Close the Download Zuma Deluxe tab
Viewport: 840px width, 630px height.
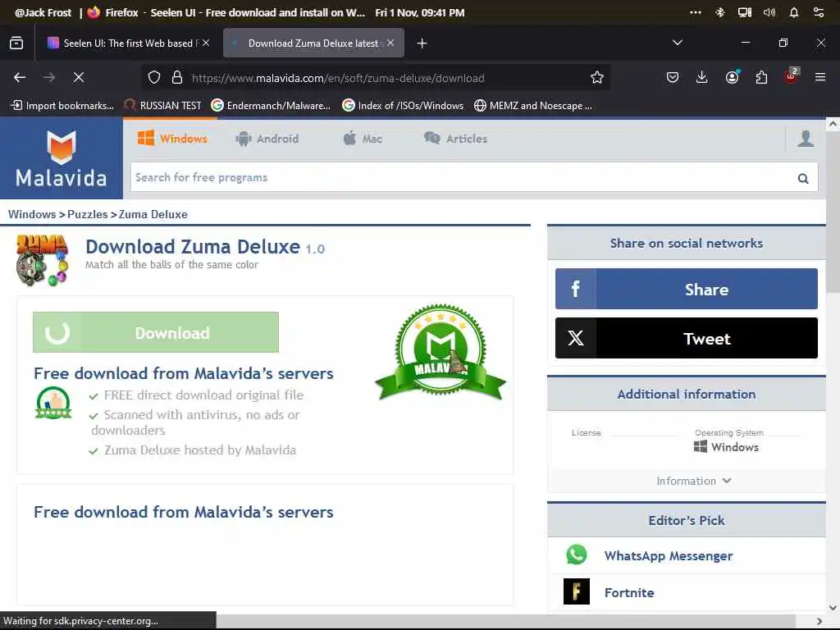click(x=390, y=43)
